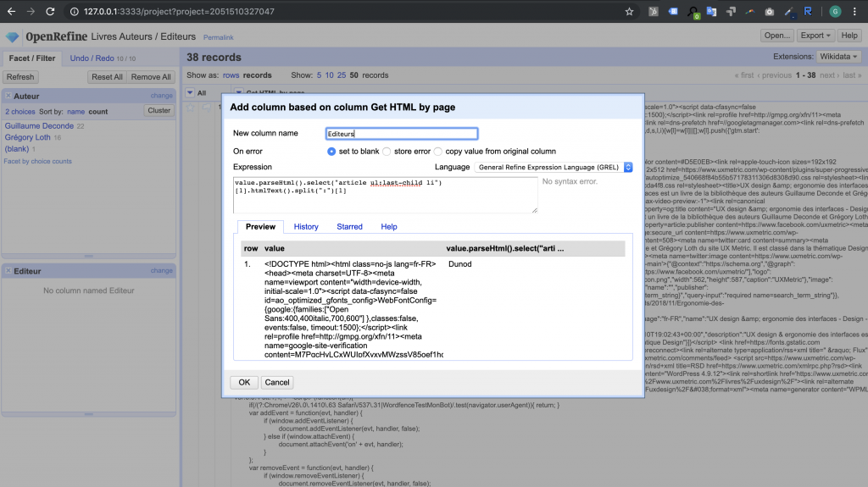Open the Language GREL dropdown
The height and width of the screenshot is (487, 868).
coord(553,167)
